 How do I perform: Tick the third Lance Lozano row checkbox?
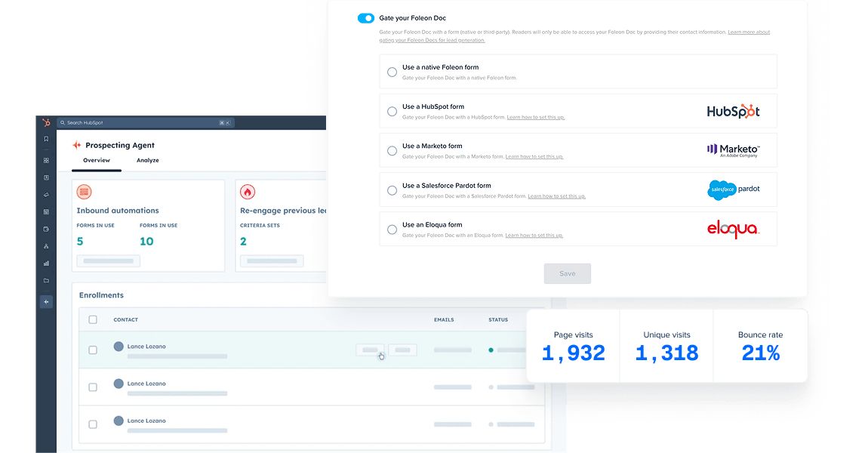(x=93, y=424)
